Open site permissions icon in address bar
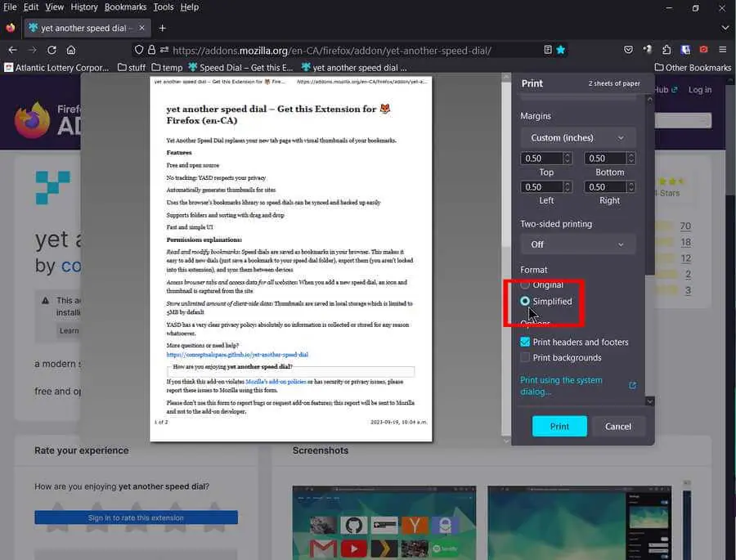The height and width of the screenshot is (560, 736). click(164, 50)
